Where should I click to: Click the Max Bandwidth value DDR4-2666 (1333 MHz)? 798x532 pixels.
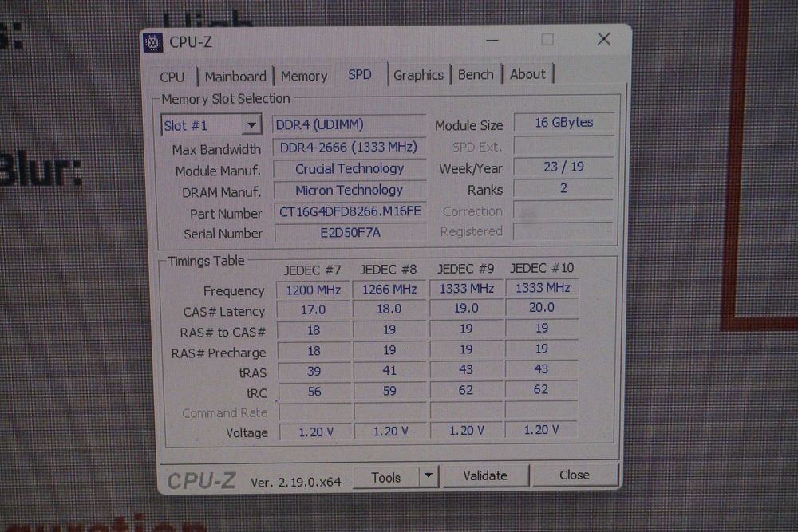pyautogui.click(x=350, y=148)
